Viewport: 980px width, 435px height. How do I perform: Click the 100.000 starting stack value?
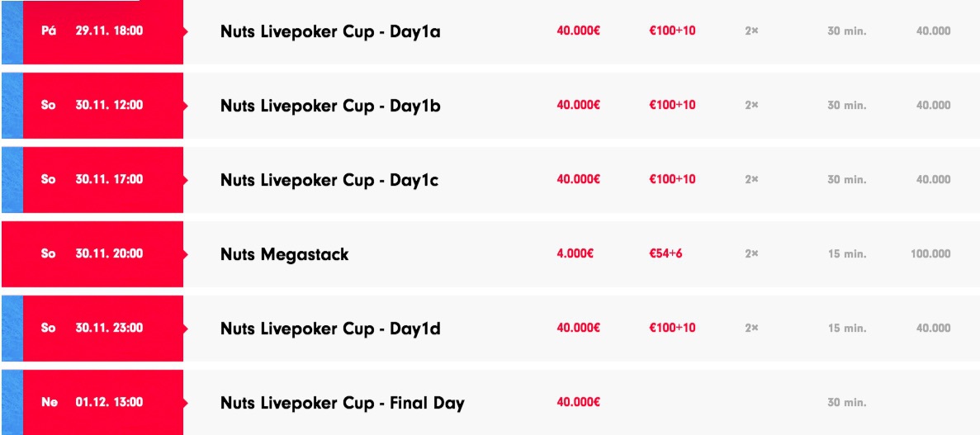coord(930,253)
